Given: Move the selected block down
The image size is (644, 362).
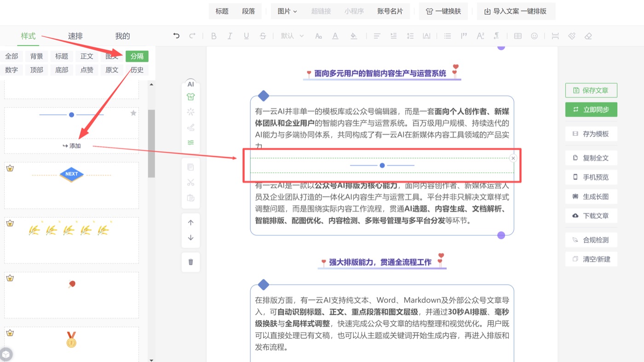Looking at the screenshot, I should [190, 238].
